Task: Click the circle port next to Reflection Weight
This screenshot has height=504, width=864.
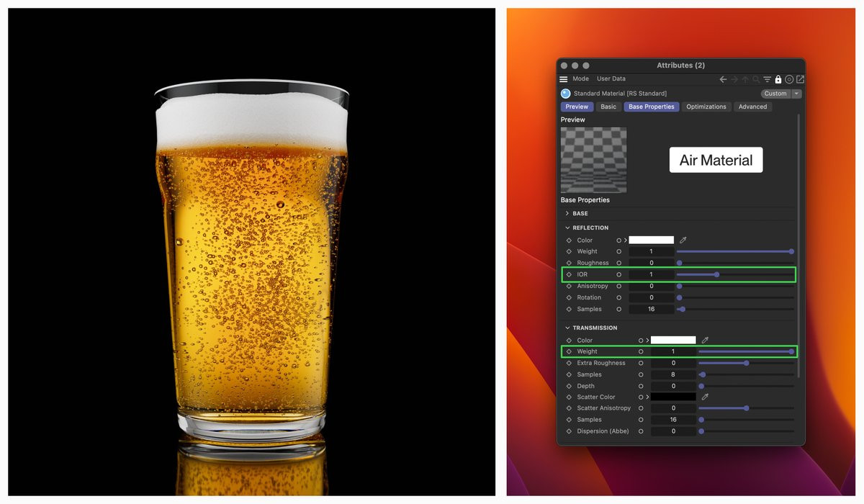Action: 618,251
